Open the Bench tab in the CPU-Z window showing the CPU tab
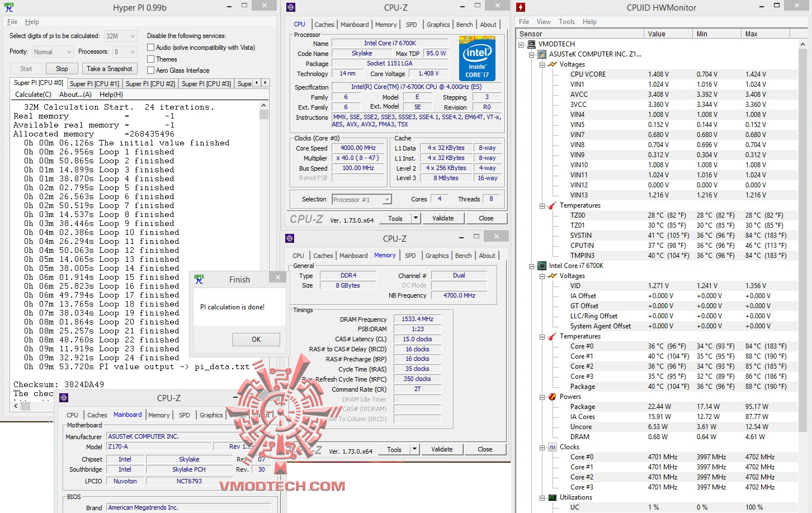 464,25
